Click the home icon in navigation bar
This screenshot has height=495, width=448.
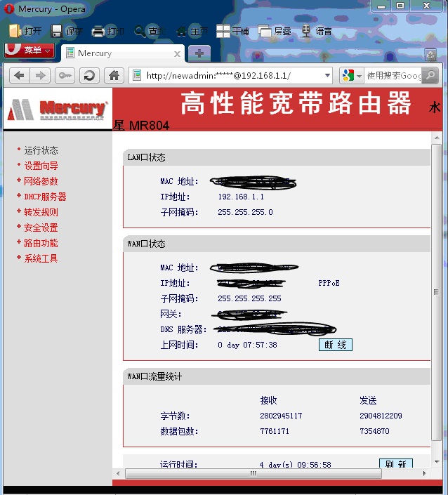click(114, 75)
